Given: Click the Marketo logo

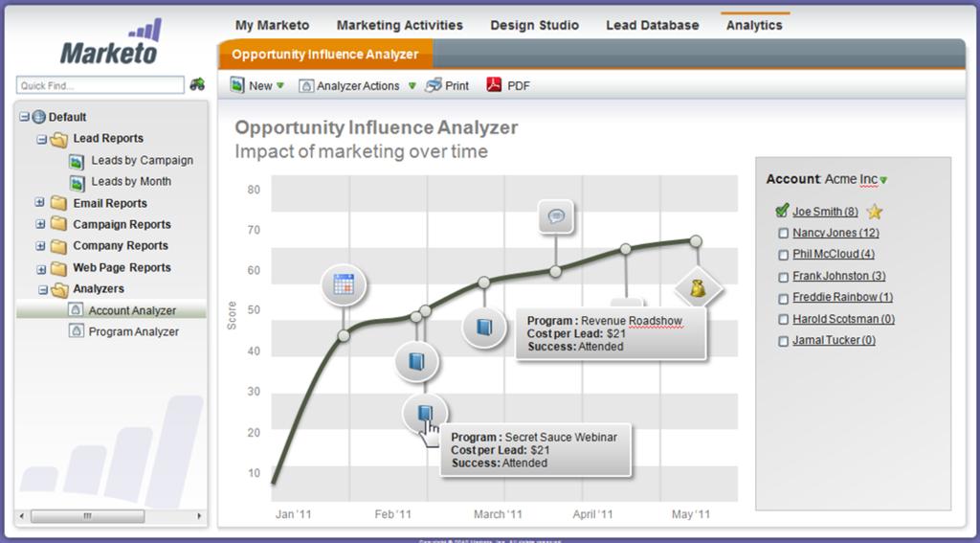Looking at the screenshot, I should [x=111, y=42].
